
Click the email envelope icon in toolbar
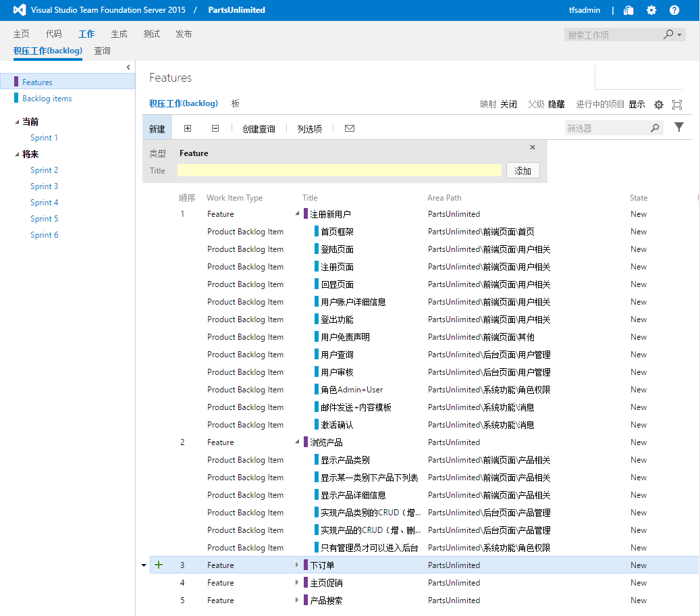(350, 128)
